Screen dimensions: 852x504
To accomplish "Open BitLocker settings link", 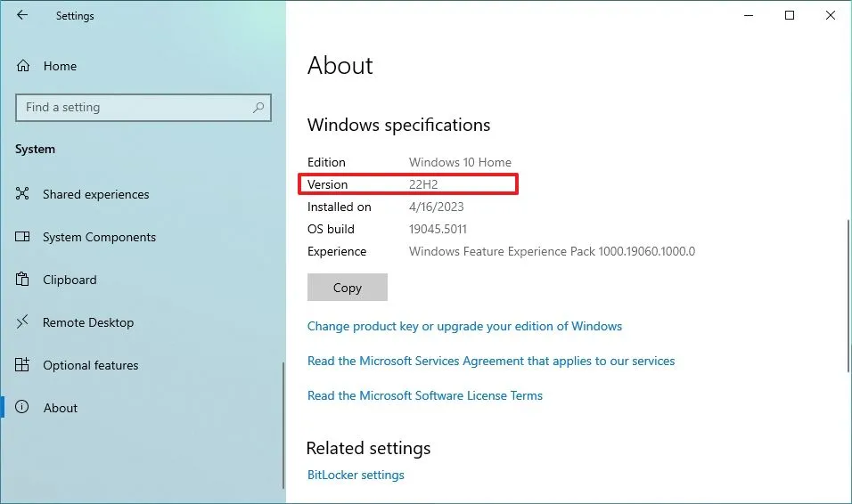I will coord(356,475).
